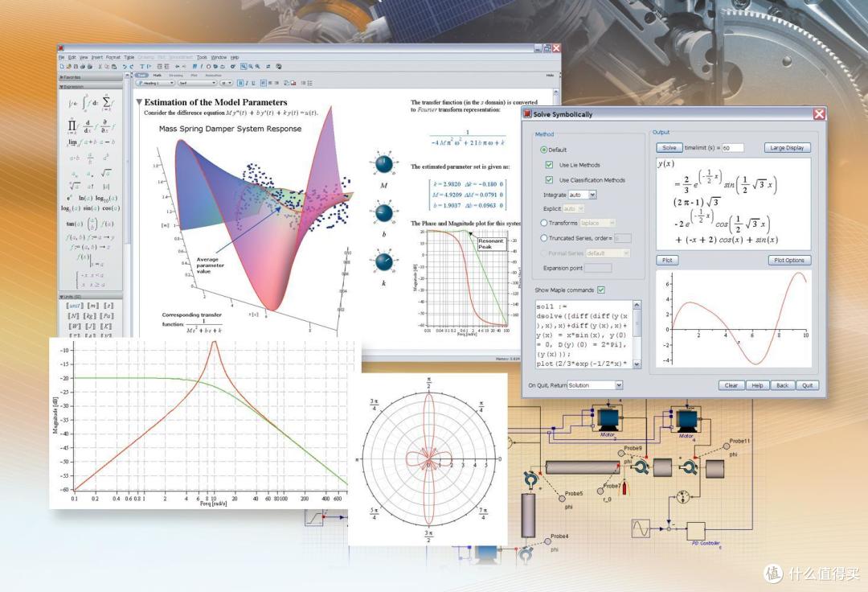Uncheck Use Lie Methods checkbox

[549, 164]
